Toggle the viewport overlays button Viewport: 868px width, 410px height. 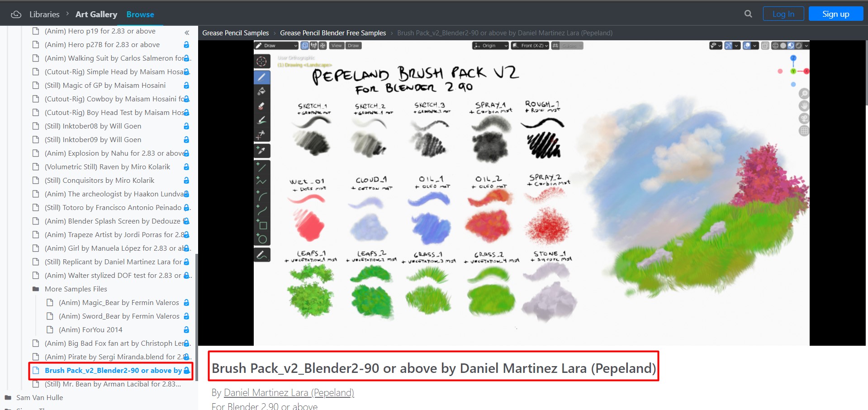(x=747, y=46)
